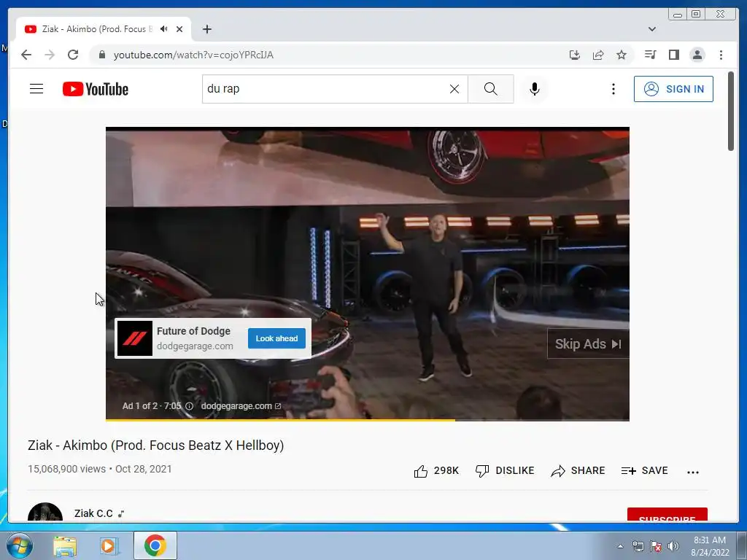Click the Future of Dodge ad title
Image resolution: width=747 pixels, height=560 pixels.
click(193, 331)
